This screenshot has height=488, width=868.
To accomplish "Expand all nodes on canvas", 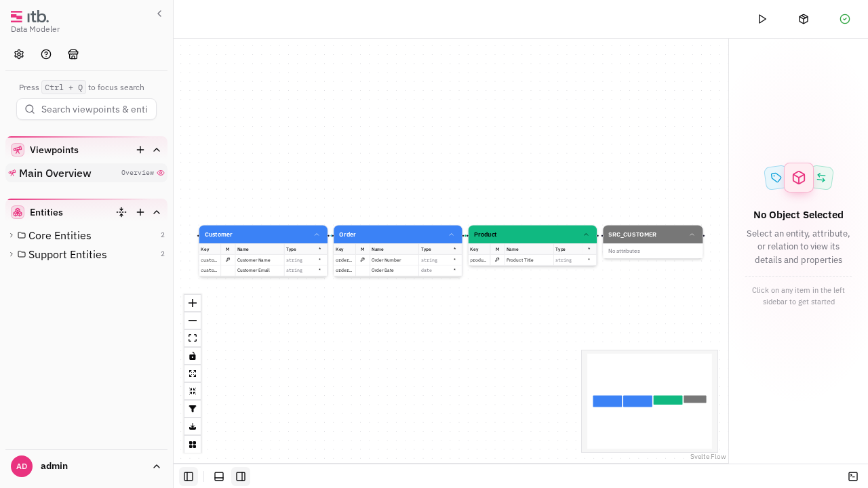I will [x=193, y=373].
